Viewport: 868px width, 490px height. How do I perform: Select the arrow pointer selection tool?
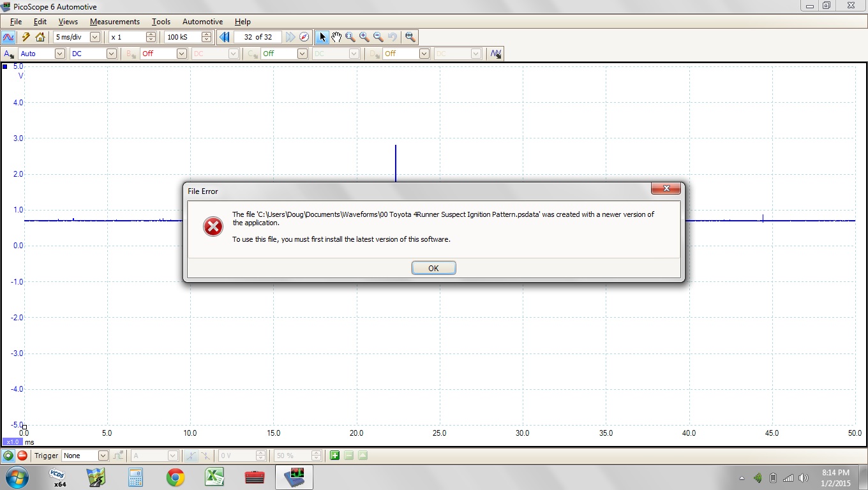click(x=322, y=37)
